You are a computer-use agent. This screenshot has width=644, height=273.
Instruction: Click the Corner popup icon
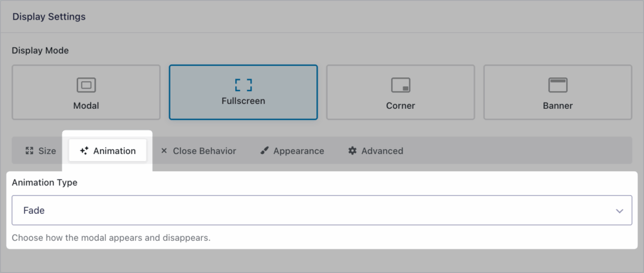[x=401, y=85]
